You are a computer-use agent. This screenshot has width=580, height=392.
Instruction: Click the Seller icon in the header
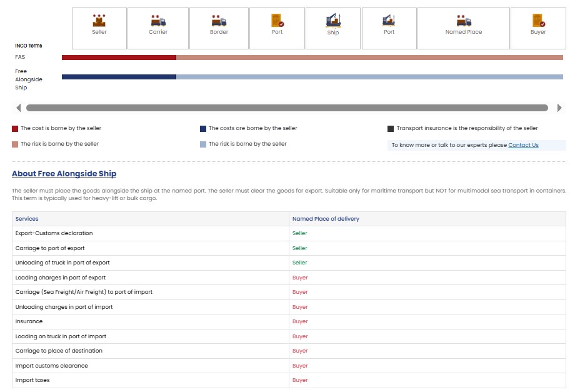point(99,21)
